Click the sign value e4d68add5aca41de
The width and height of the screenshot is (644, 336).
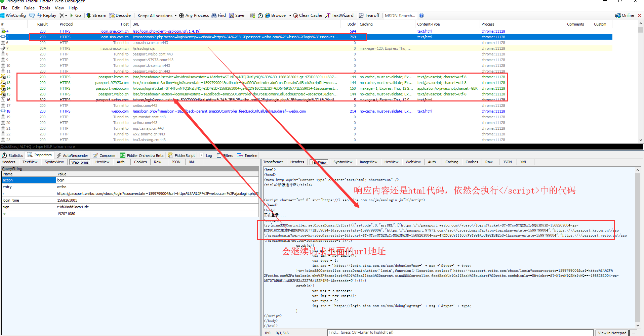point(157,207)
